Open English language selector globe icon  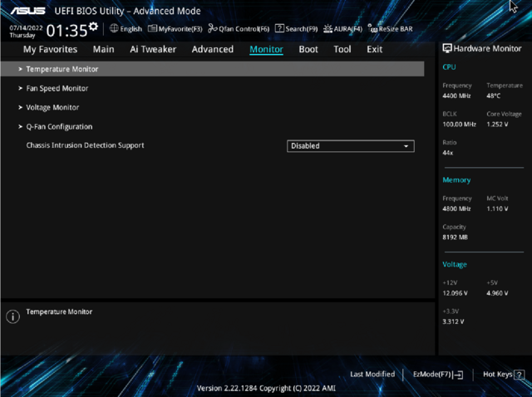(x=115, y=28)
